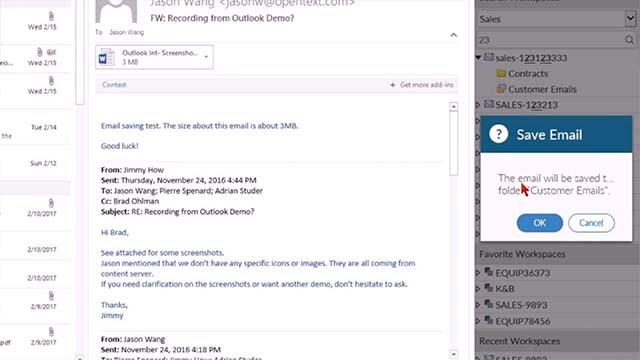640x360 pixels.
Task: Click the paperclip above the last 2/9/2017 message
Action: 51,331
